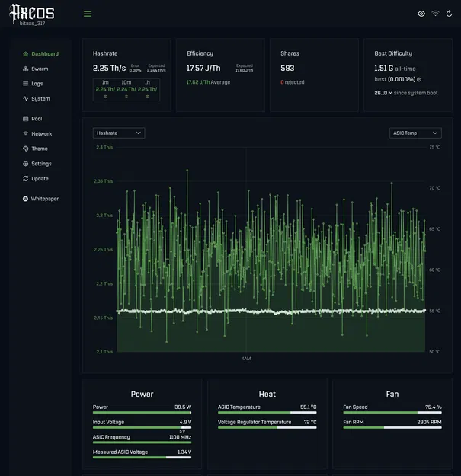Expand the ASIC Temp chart dropdown

pos(415,133)
